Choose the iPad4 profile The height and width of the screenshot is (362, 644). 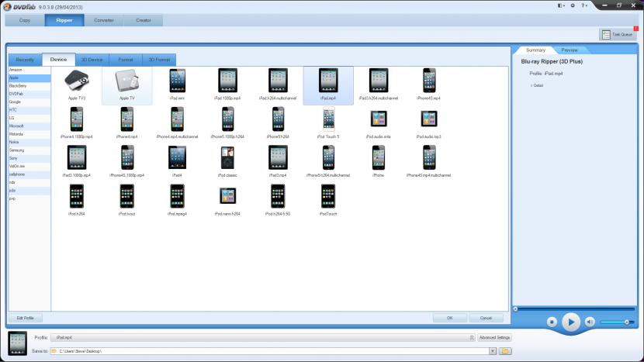tap(177, 161)
